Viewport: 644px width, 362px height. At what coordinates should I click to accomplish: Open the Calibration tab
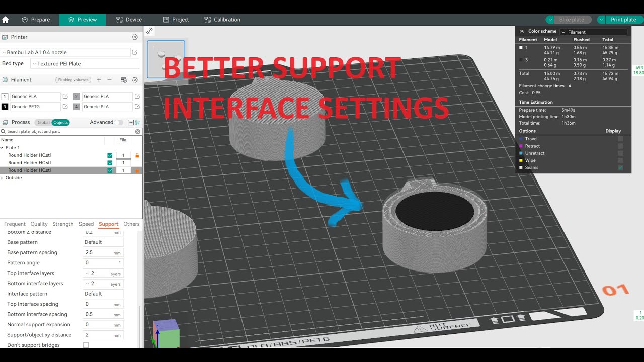pos(222,20)
